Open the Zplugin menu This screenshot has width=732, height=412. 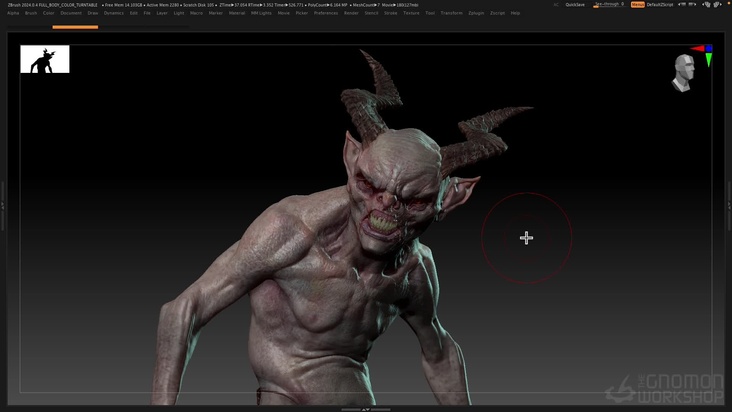(x=476, y=13)
